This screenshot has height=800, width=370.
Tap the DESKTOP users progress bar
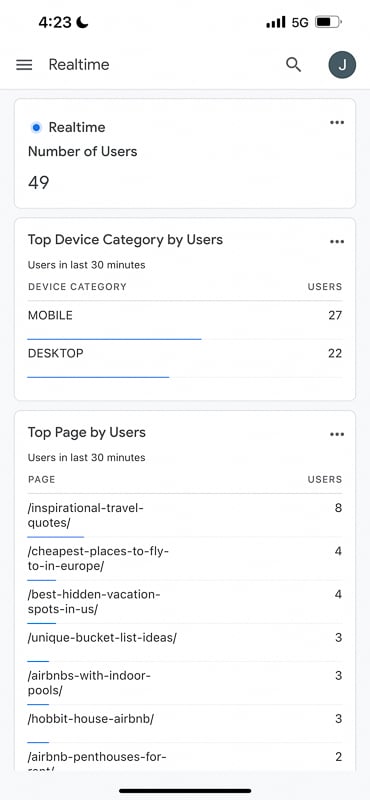point(98,377)
